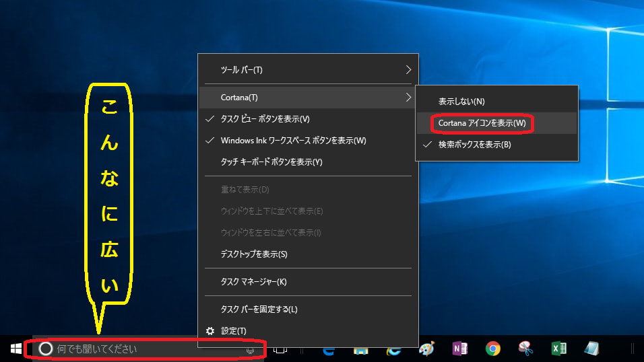Click the Task View icon on taskbar
This screenshot has height=362, width=644.
(280, 349)
